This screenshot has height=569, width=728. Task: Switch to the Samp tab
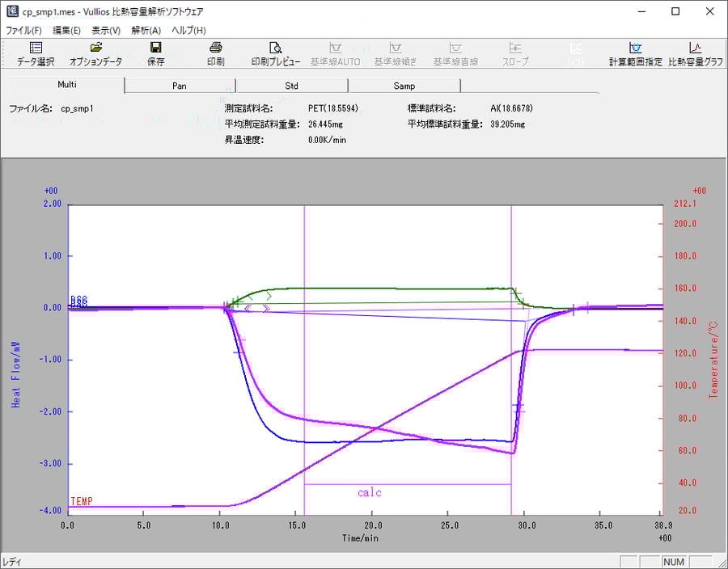(404, 85)
